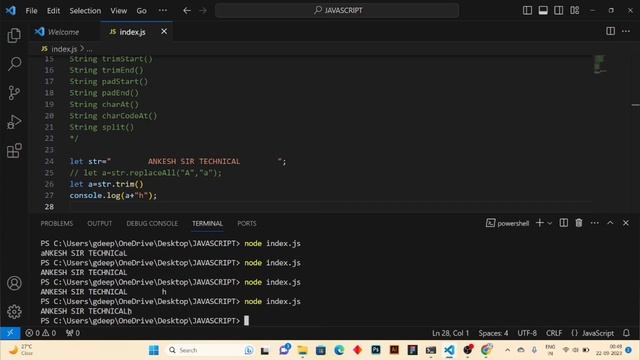
Task: Close the index.js tab
Action: point(164,31)
